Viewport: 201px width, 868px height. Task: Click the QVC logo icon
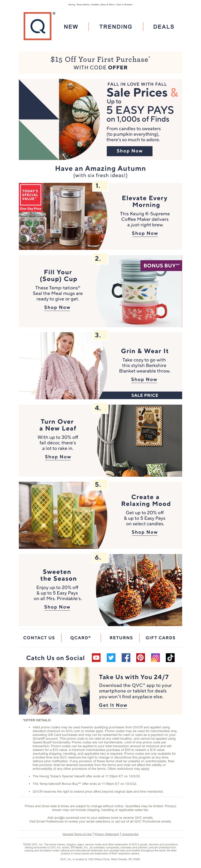click(37, 26)
